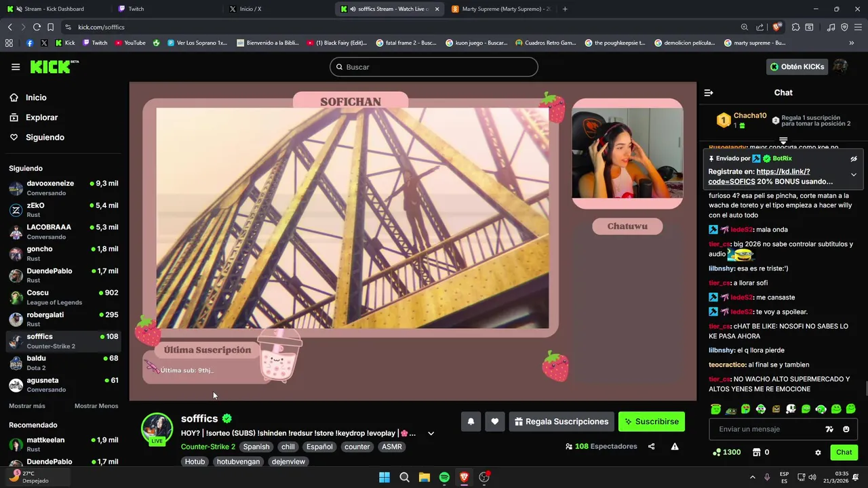The image size is (868, 488).
Task: Select the ASMR tag
Action: point(391,447)
